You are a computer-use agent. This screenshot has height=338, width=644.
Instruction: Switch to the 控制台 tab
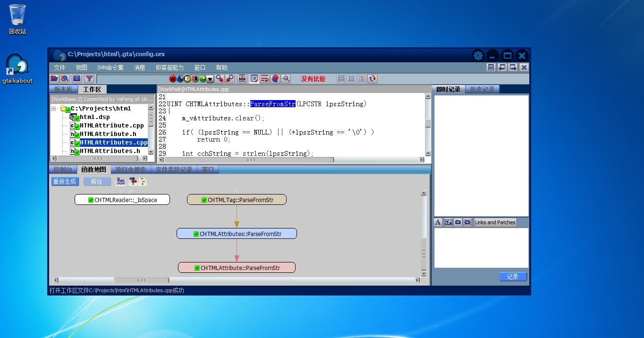pyautogui.click(x=63, y=169)
